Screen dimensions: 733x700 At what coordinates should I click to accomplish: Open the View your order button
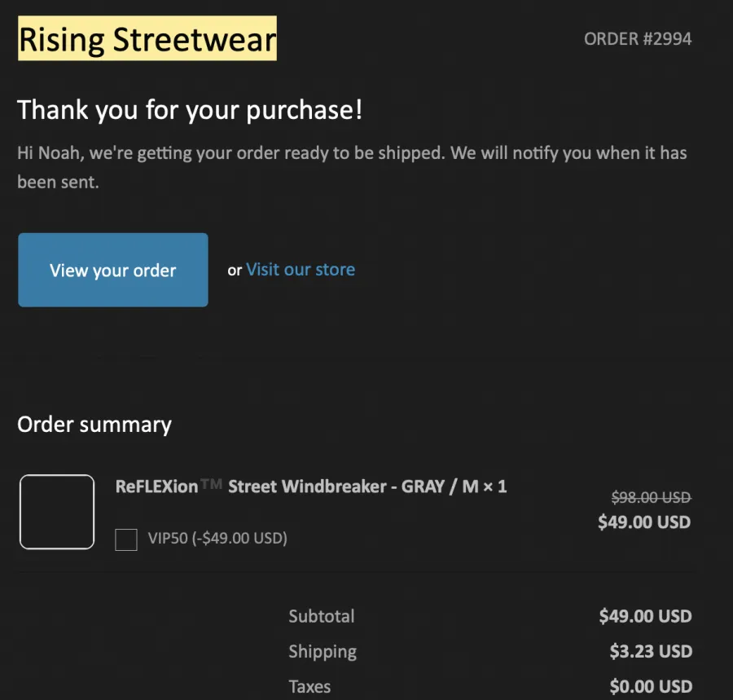113,270
